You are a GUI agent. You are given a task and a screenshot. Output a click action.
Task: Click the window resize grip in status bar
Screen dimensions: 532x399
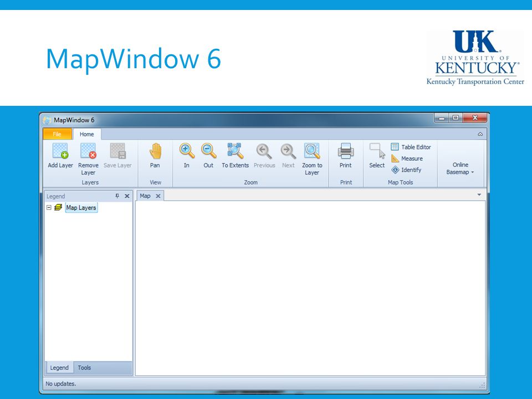click(482, 385)
